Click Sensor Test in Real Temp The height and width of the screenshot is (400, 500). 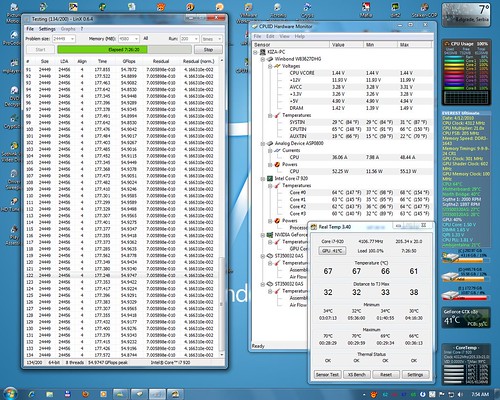pos(327,375)
